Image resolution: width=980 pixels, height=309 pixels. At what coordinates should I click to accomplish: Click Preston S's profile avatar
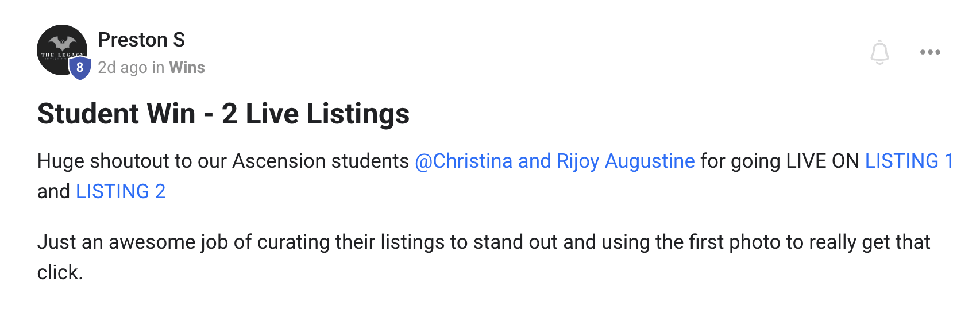pyautogui.click(x=57, y=46)
